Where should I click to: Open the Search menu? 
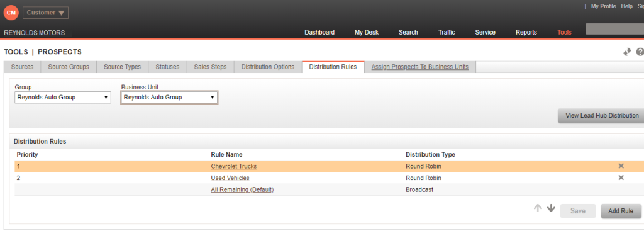pos(408,32)
